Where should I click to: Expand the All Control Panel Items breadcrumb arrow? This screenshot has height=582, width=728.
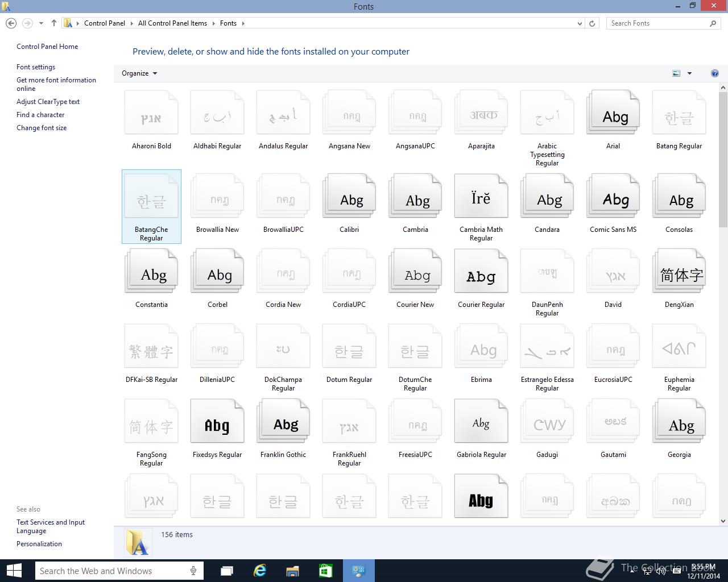click(x=214, y=23)
